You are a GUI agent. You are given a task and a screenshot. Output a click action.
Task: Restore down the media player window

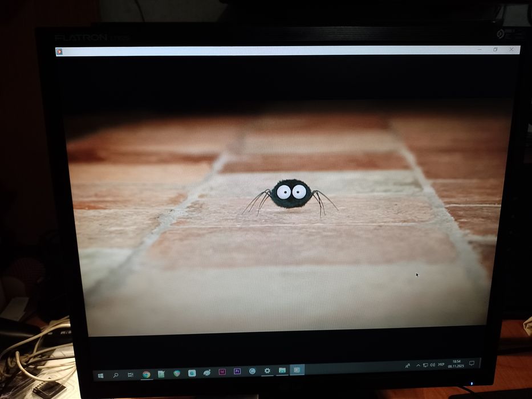tap(496, 50)
